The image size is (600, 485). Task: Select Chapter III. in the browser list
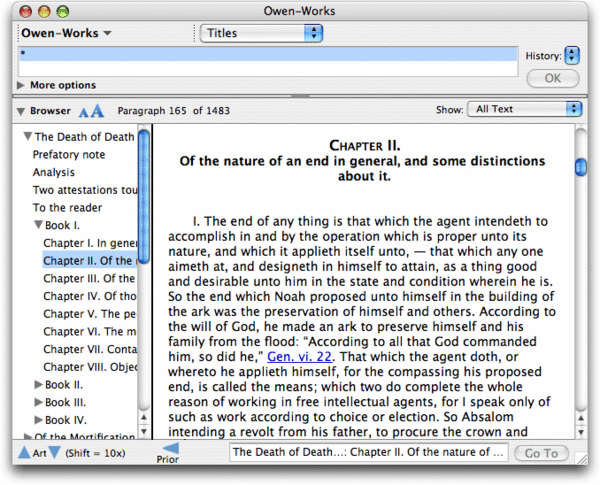click(89, 278)
